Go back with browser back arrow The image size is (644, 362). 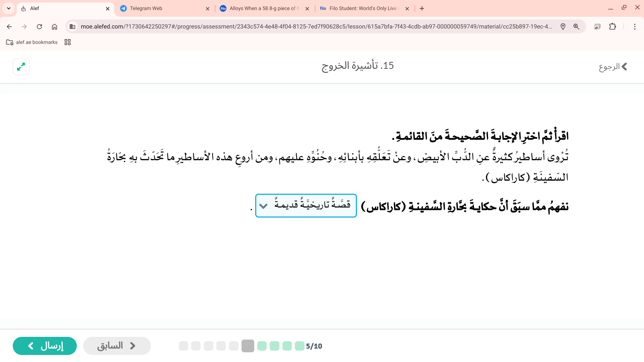click(x=9, y=26)
